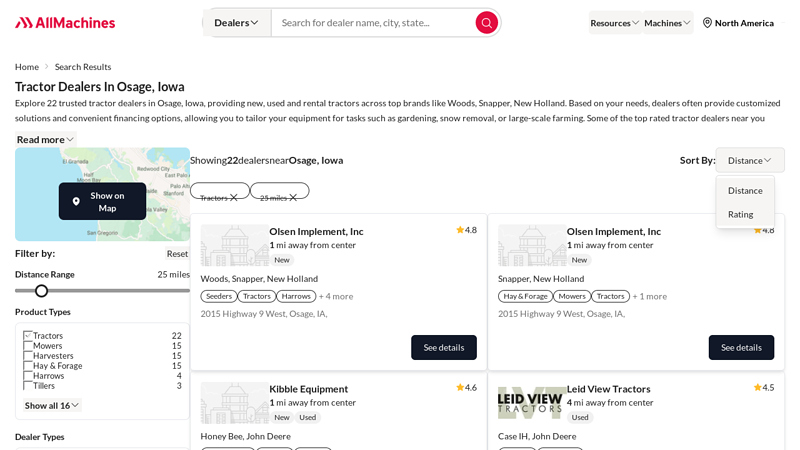The height and width of the screenshot is (450, 800).
Task: Open the Dealers search type dropdown
Action: pyautogui.click(x=237, y=22)
